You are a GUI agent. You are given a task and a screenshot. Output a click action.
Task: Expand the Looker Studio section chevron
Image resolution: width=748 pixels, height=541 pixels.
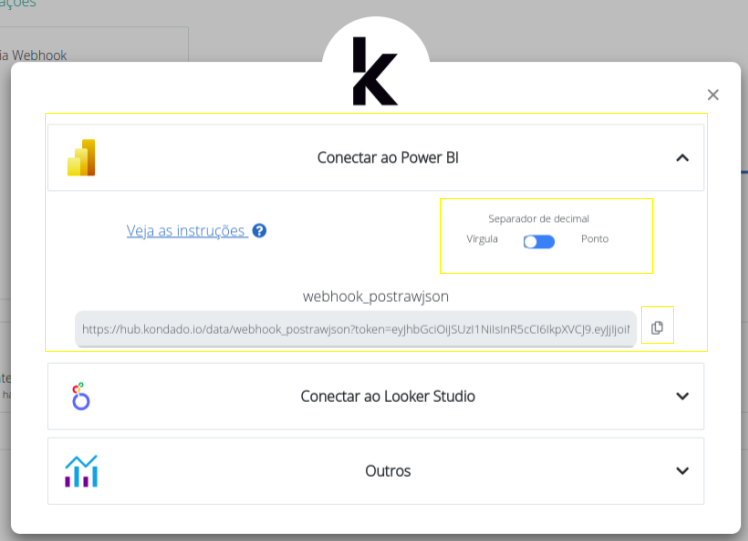[682, 396]
